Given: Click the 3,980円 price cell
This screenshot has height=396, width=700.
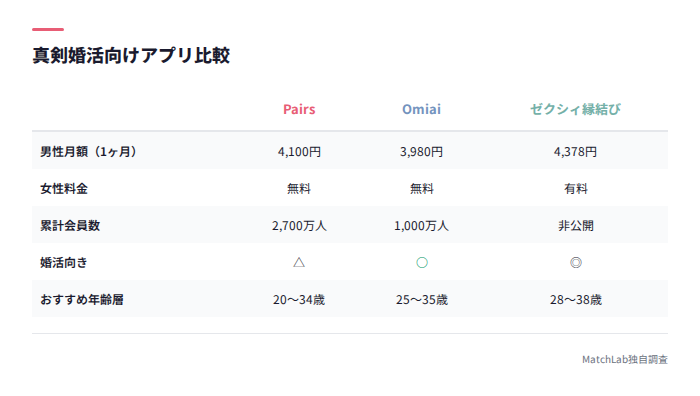Looking at the screenshot, I should tap(421, 152).
